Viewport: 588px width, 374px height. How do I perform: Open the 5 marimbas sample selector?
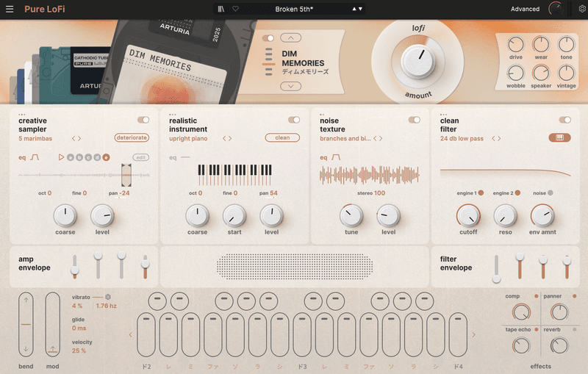tap(35, 139)
